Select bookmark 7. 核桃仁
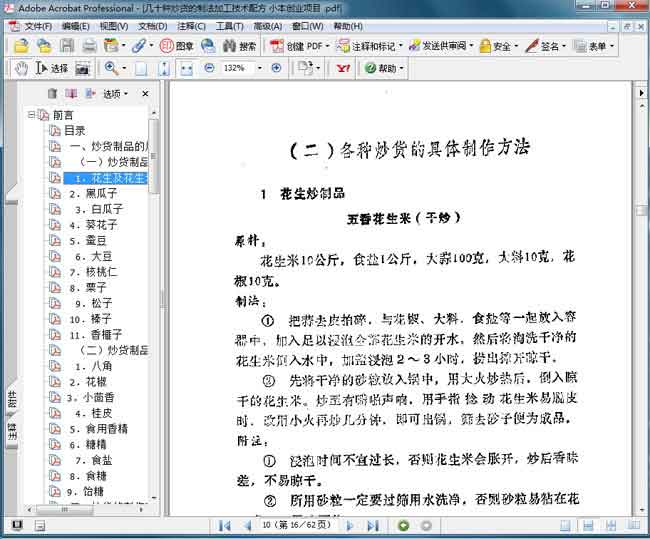 click(x=93, y=272)
